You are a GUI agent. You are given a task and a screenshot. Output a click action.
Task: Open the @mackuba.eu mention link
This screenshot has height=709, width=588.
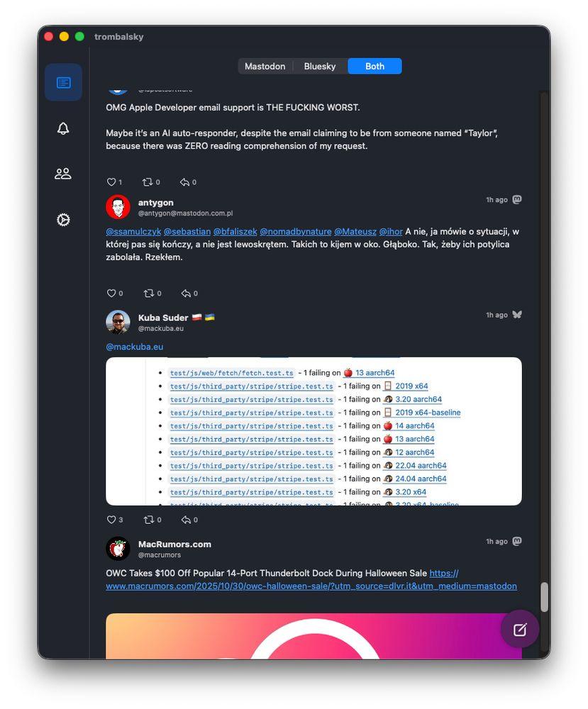[x=134, y=347]
